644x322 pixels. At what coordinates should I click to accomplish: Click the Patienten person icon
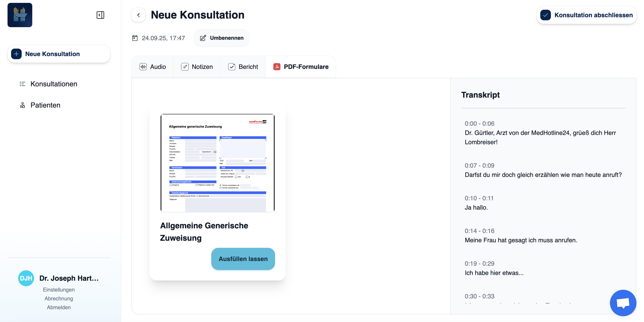coord(23,105)
